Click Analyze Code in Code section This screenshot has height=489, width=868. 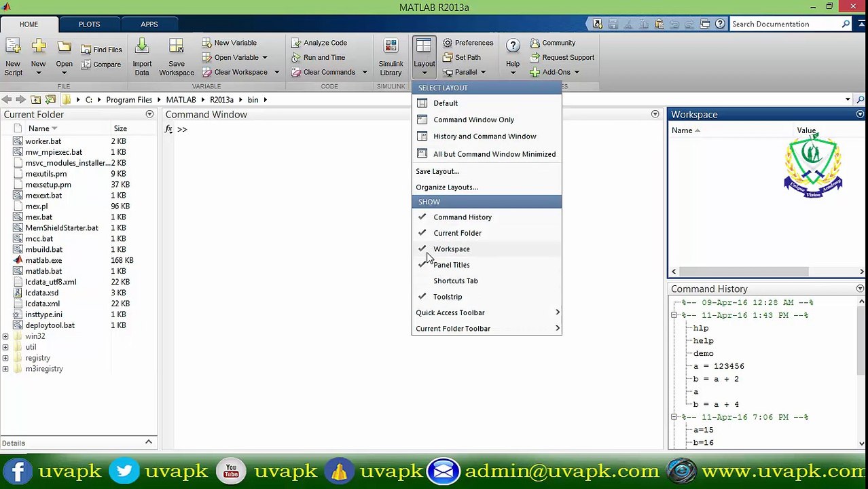pyautogui.click(x=319, y=43)
